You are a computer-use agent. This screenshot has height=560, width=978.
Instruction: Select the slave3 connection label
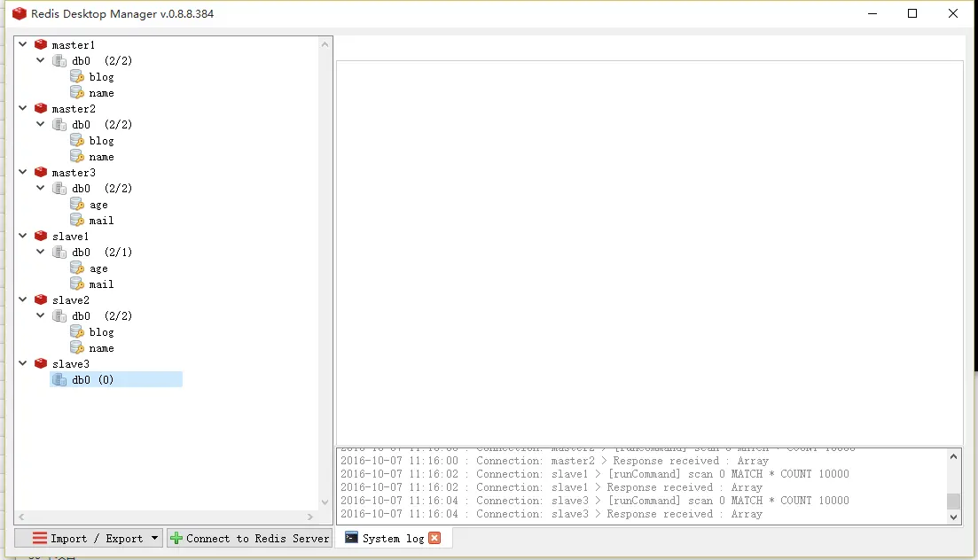point(70,363)
